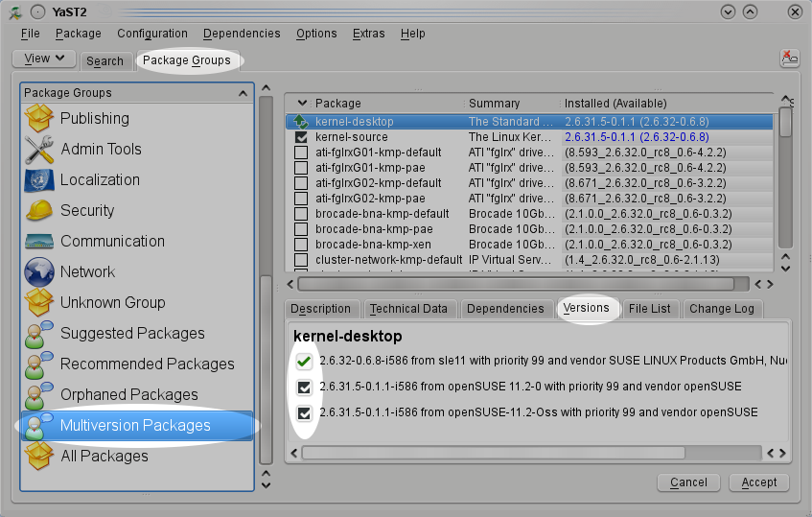Open the Description tab
Image resolution: width=812 pixels, height=517 pixels.
coord(320,309)
